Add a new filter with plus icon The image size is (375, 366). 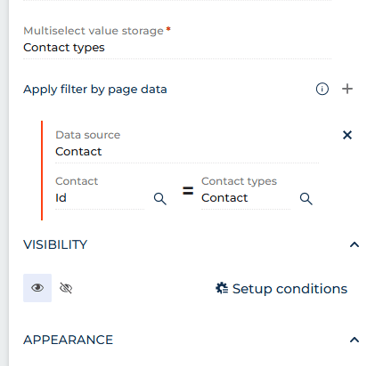pyautogui.click(x=347, y=89)
